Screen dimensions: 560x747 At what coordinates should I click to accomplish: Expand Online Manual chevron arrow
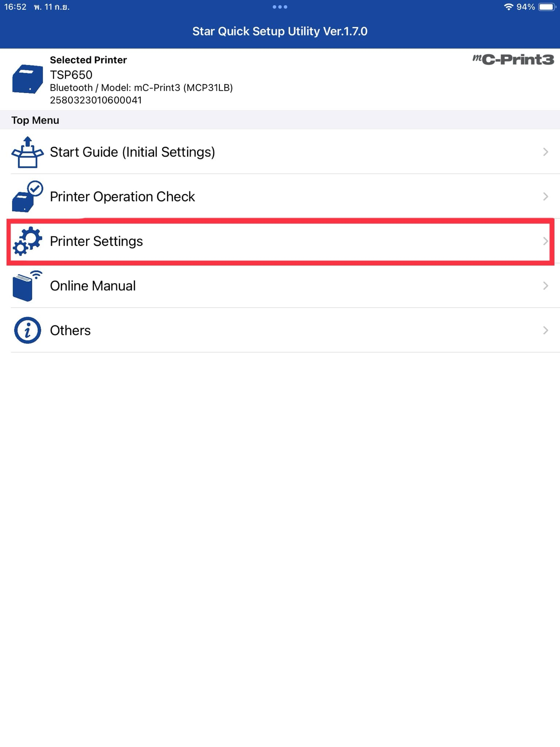coord(545,286)
